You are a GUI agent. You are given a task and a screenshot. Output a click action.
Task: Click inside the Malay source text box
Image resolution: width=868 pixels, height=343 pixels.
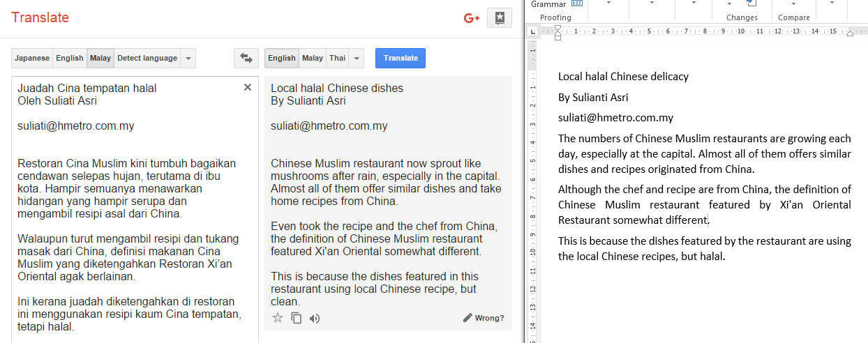[x=135, y=209]
